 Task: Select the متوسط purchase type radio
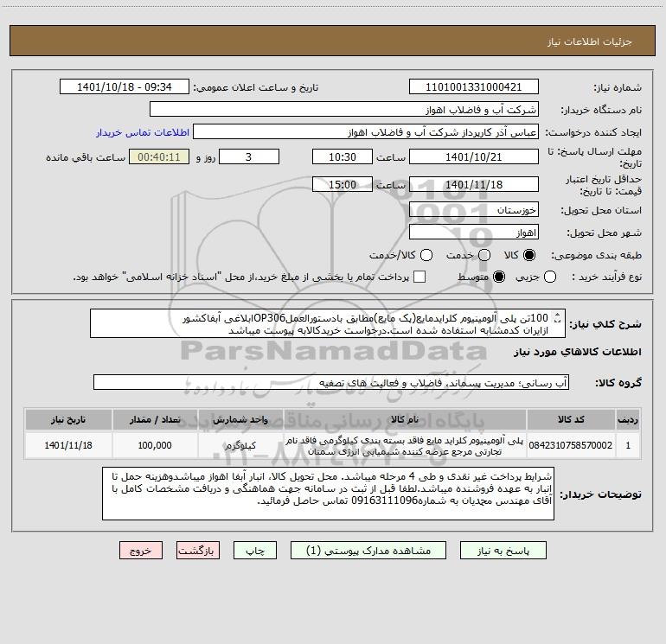[x=499, y=277]
